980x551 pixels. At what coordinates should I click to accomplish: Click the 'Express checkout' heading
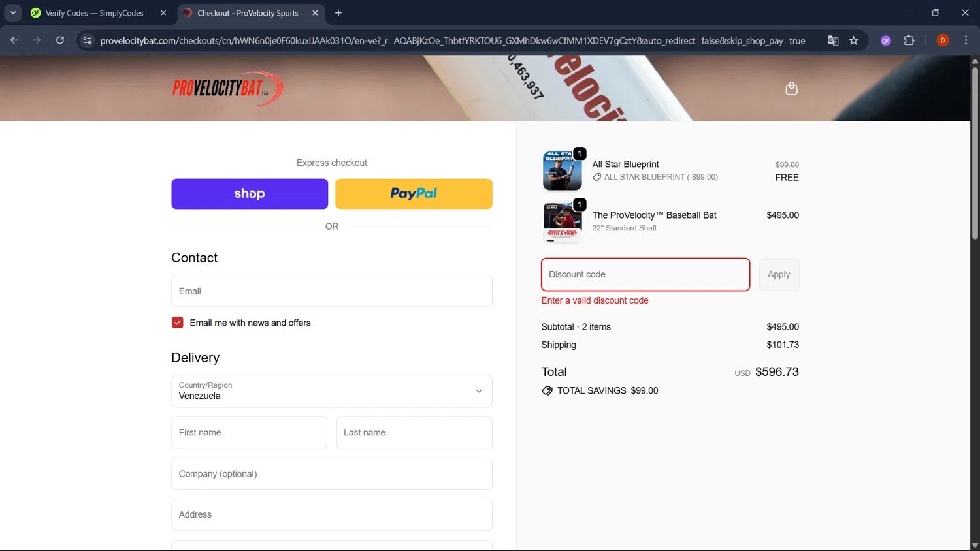(332, 163)
